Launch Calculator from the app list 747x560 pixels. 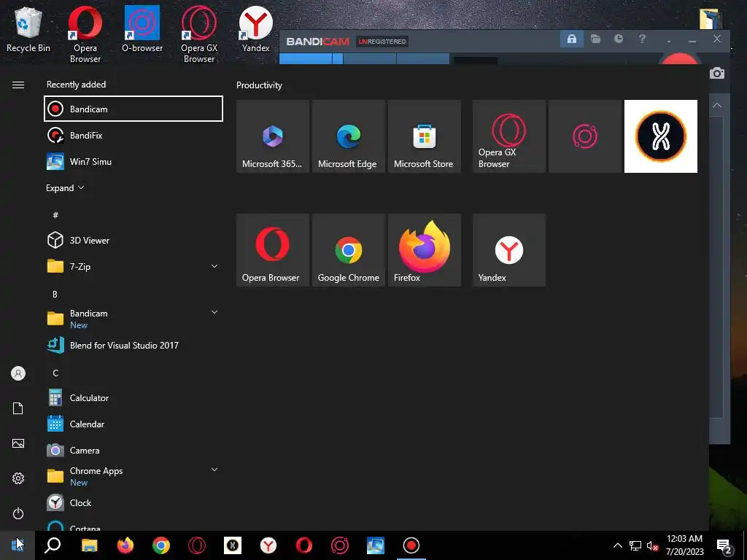133,397
